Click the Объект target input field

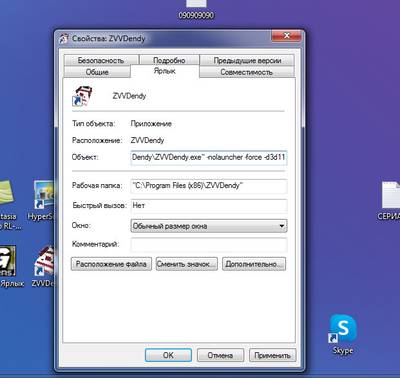(209, 157)
